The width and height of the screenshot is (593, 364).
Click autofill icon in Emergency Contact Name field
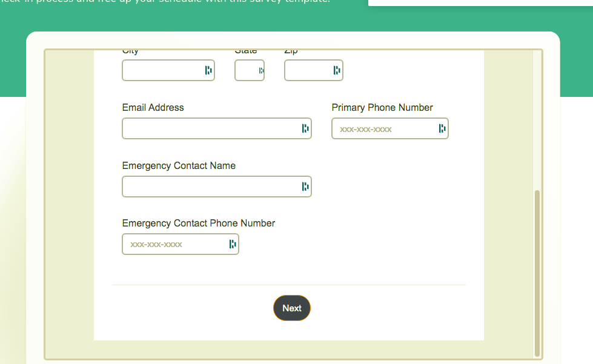[x=305, y=187]
